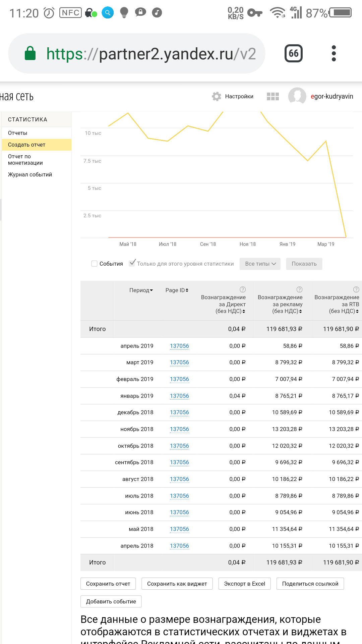Tap the green padlock security icon
Viewport: 362px width, 644px height.
(30, 53)
